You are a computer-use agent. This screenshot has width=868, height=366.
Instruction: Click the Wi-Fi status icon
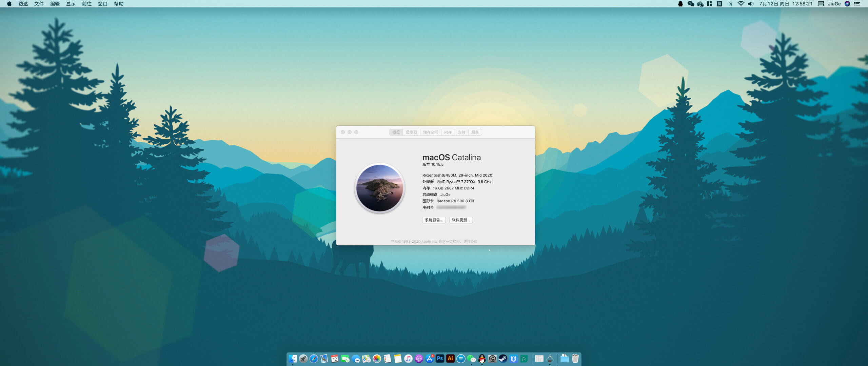click(741, 4)
